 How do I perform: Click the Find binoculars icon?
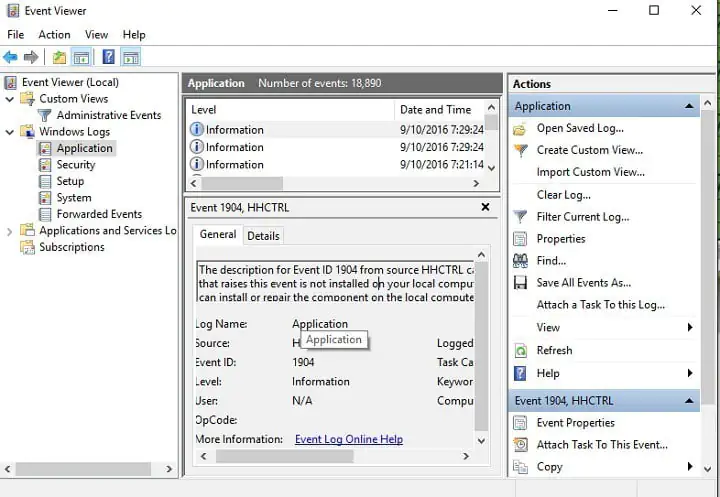pos(520,261)
